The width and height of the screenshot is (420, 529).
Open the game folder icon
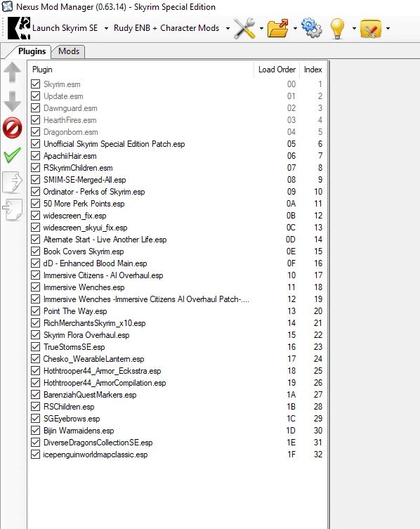coord(278,28)
